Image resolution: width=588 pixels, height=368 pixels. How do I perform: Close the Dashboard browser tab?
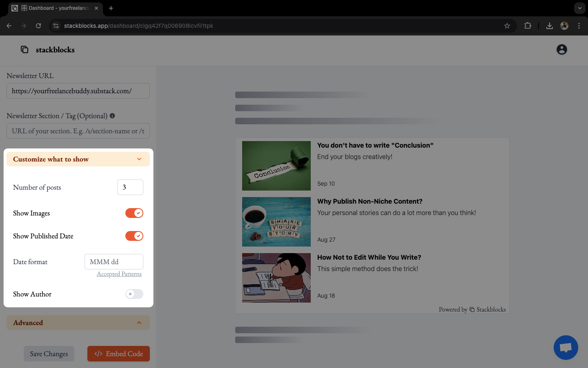tap(96, 8)
